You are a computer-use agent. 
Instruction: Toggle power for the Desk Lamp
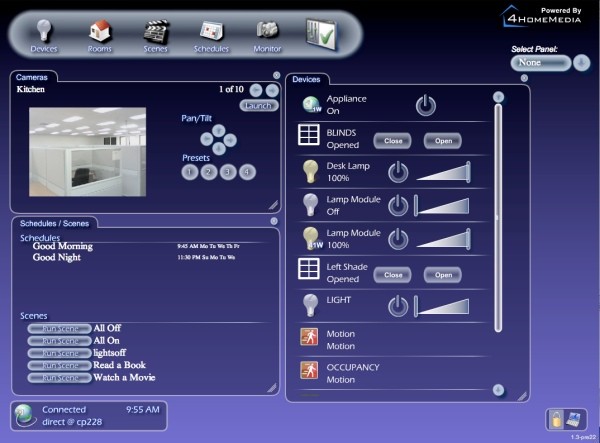[x=398, y=172]
